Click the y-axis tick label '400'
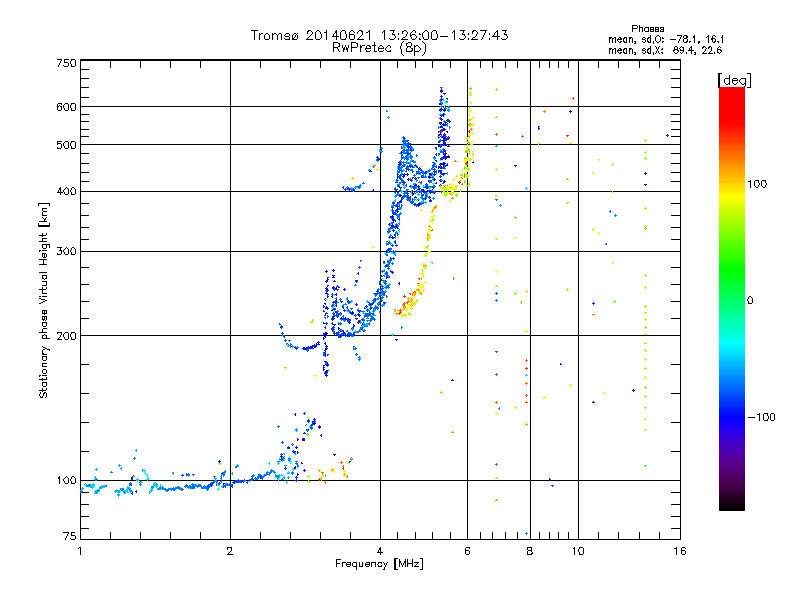The image size is (800, 600). pyautogui.click(x=66, y=191)
